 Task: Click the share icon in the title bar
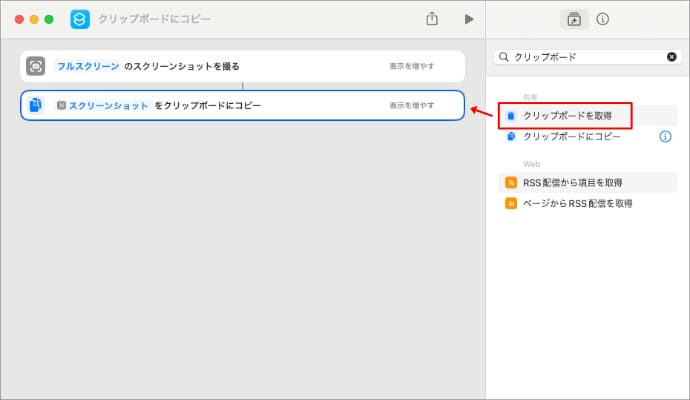(x=432, y=19)
